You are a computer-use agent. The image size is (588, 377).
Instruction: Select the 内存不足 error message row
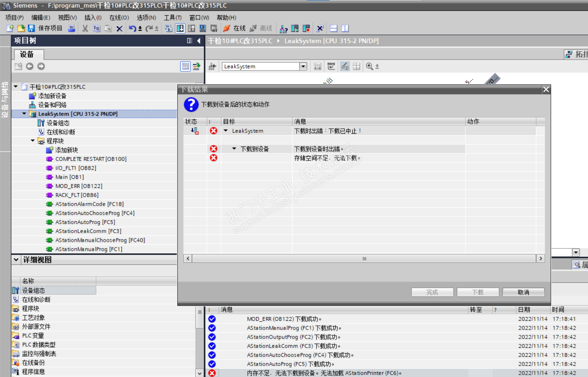coord(397,373)
